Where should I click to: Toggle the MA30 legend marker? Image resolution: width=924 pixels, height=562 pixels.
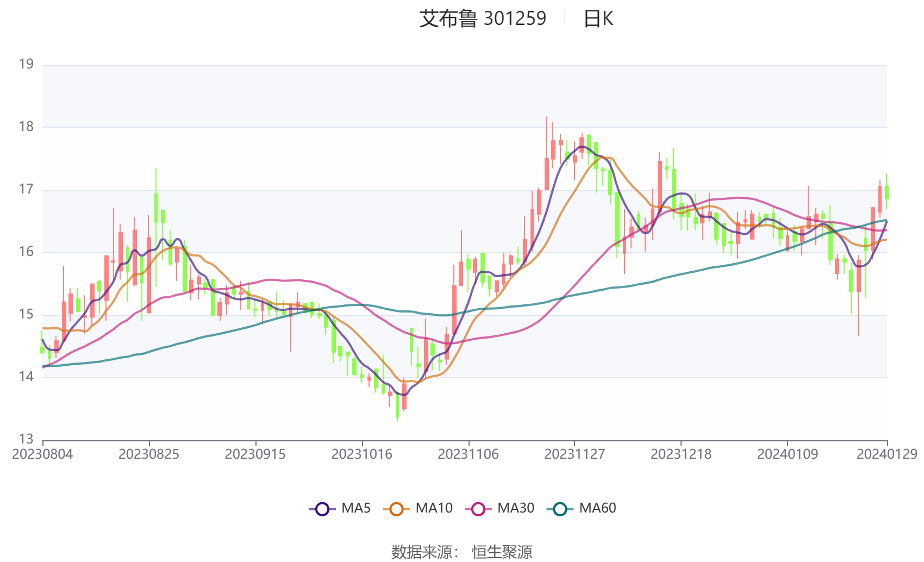click(x=478, y=509)
